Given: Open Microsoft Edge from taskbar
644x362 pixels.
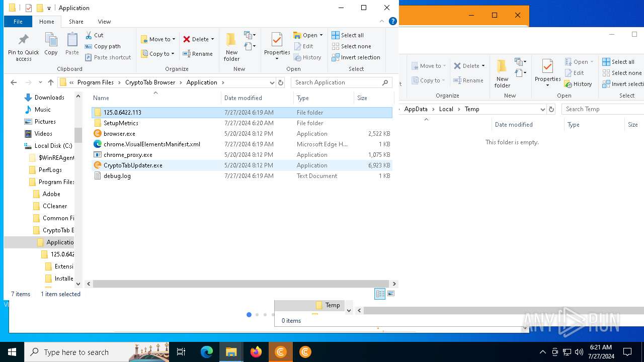Looking at the screenshot, I should coord(207,352).
